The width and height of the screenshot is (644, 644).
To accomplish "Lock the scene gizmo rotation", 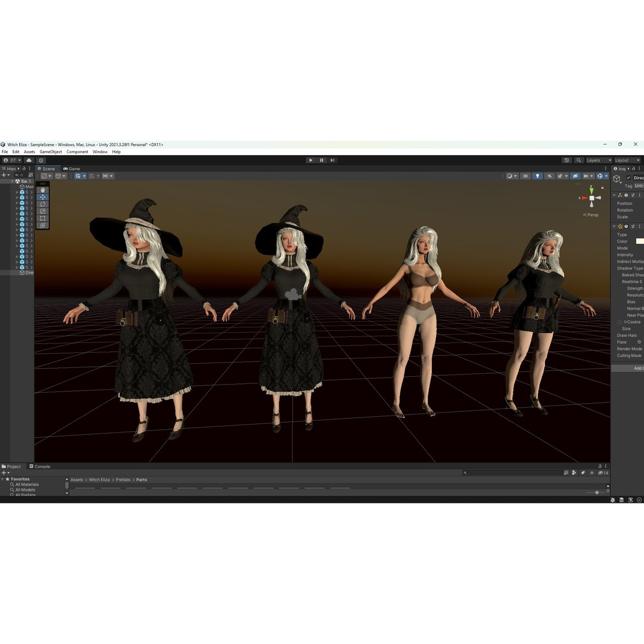I will click(602, 188).
